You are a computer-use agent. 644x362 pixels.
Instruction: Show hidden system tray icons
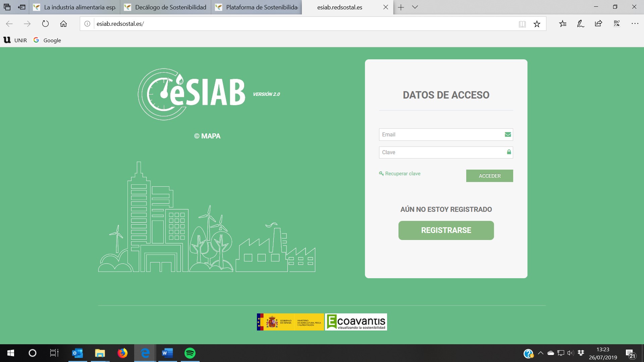pos(540,353)
